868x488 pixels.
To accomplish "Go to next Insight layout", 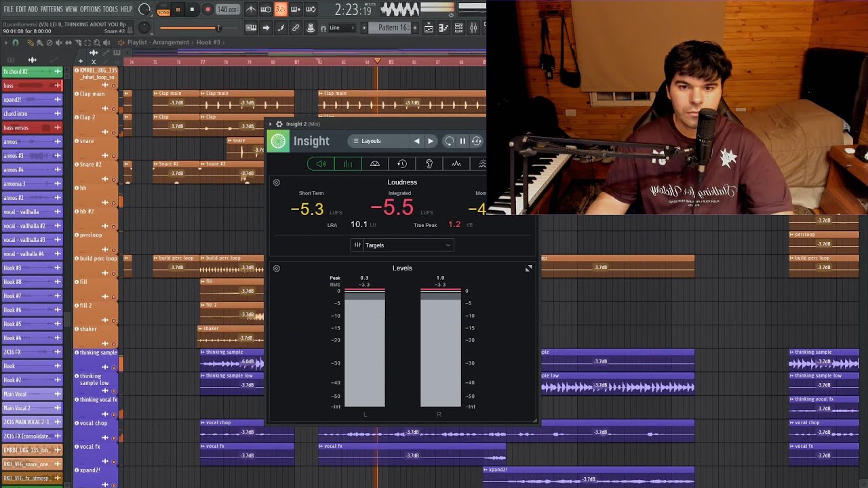I will 430,141.
